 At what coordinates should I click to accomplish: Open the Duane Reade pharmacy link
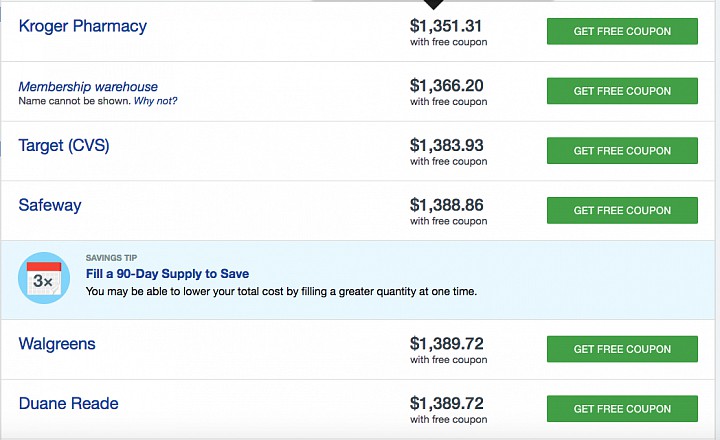[x=68, y=403]
